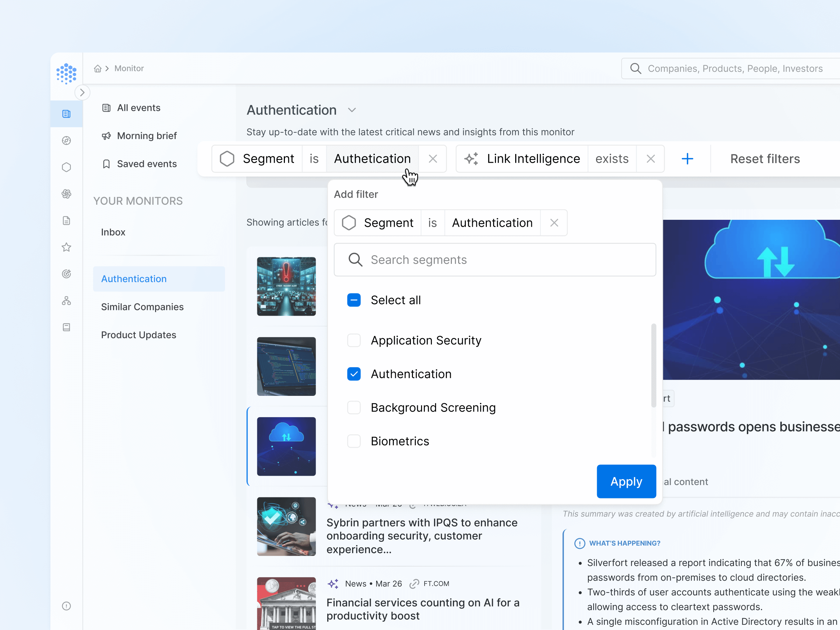
Task: Open the hexagon segments sidebar icon
Action: click(x=66, y=167)
